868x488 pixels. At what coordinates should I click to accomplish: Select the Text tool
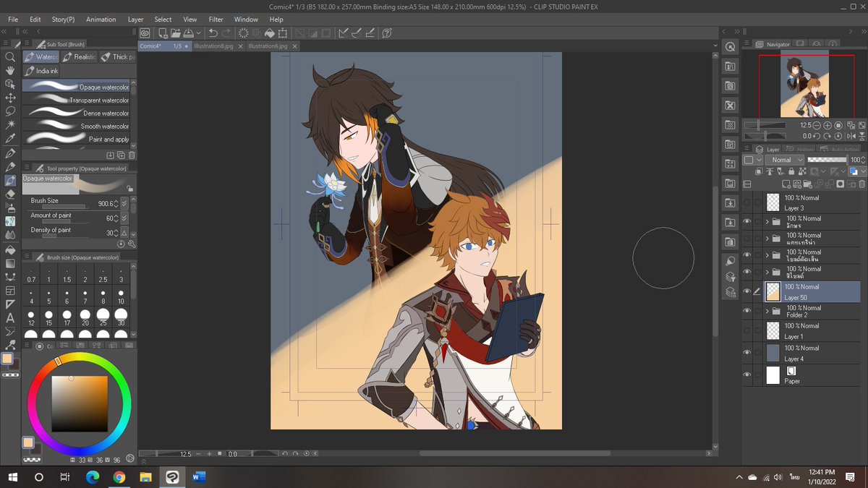(10, 317)
